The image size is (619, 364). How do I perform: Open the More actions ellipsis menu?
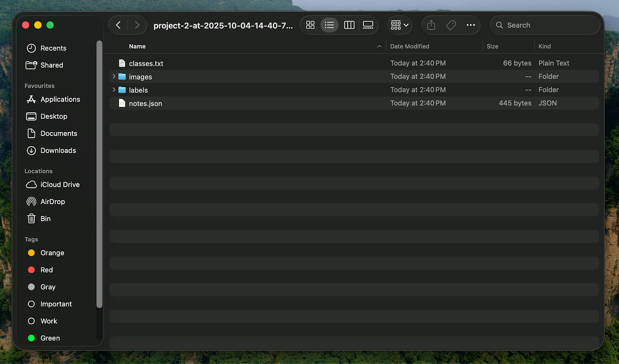tap(471, 25)
